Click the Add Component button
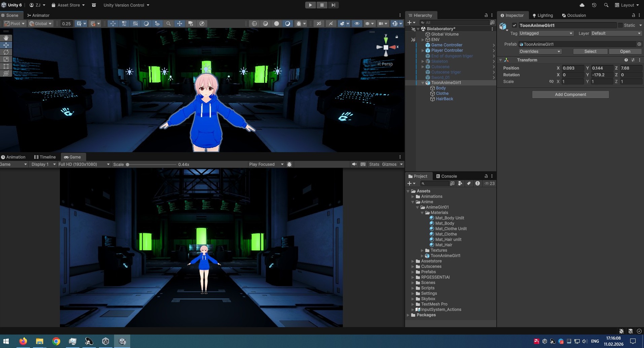644x348 pixels. tap(570, 95)
